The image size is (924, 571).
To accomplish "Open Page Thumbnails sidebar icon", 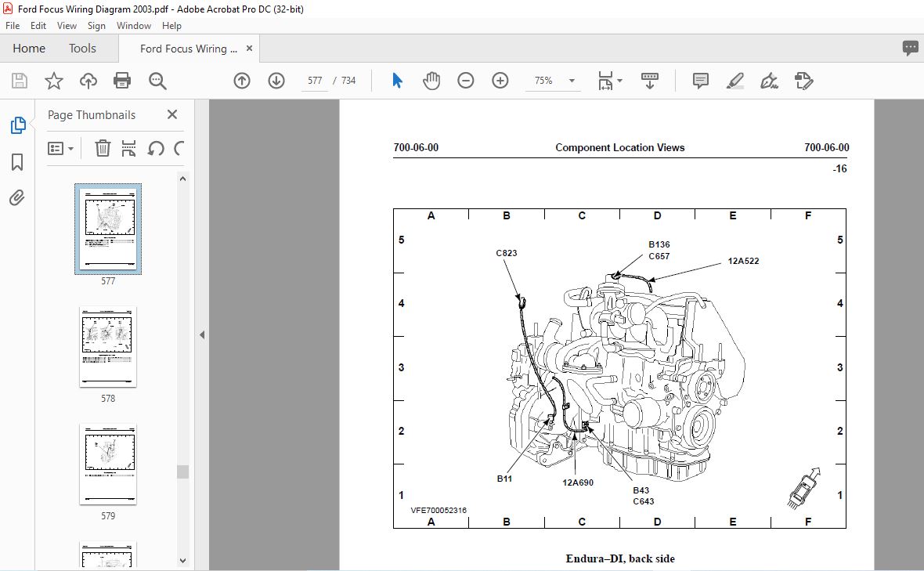I will (18, 125).
